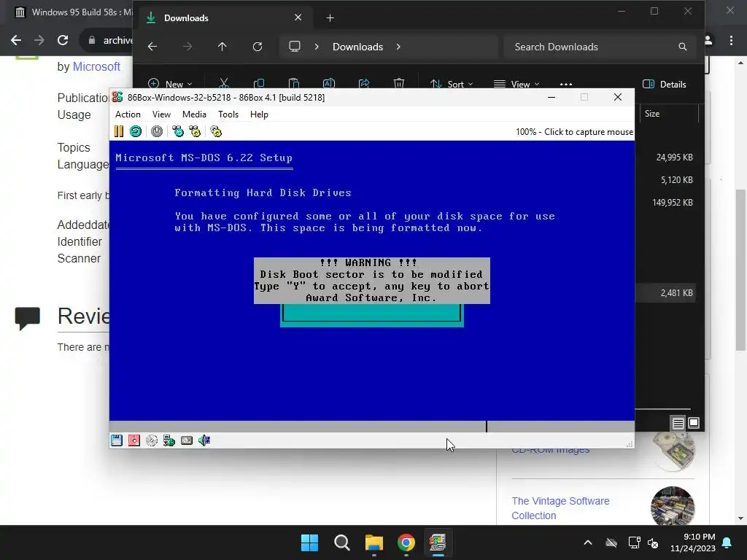The height and width of the screenshot is (560, 747).
Task: Open the notification bell in the system tray
Action: [727, 542]
